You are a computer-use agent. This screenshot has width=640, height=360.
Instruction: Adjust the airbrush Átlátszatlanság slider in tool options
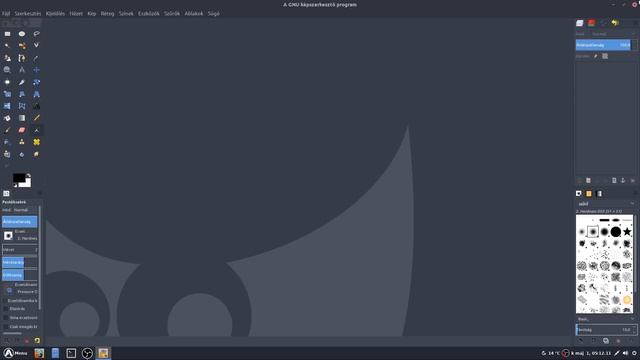click(20, 222)
